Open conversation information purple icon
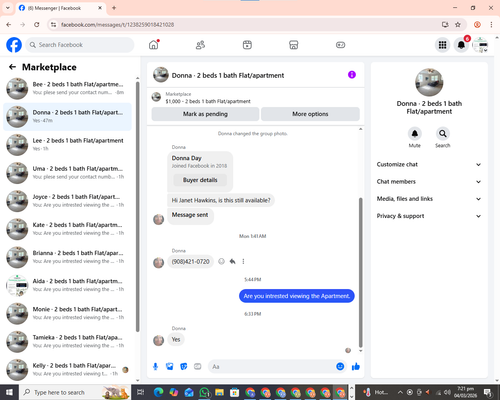500x400 pixels. 352,75
